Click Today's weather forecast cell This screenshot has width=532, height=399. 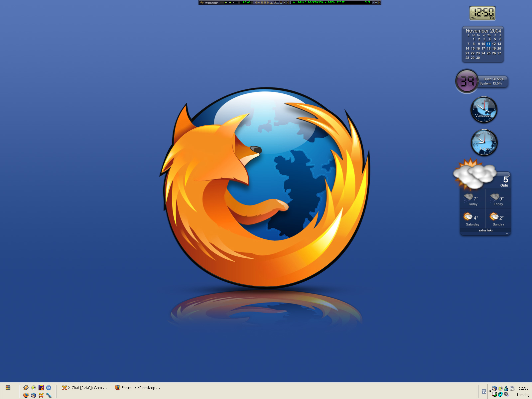pos(473,199)
